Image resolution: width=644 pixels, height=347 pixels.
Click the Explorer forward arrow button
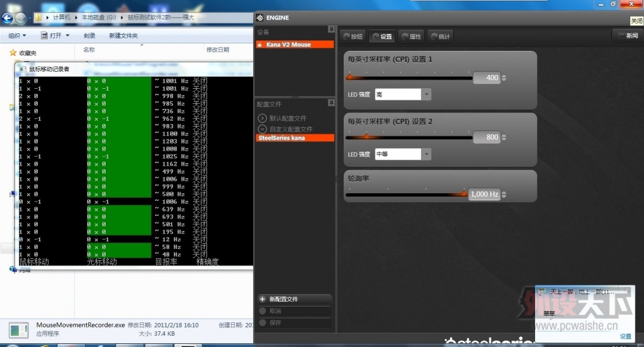(x=20, y=18)
